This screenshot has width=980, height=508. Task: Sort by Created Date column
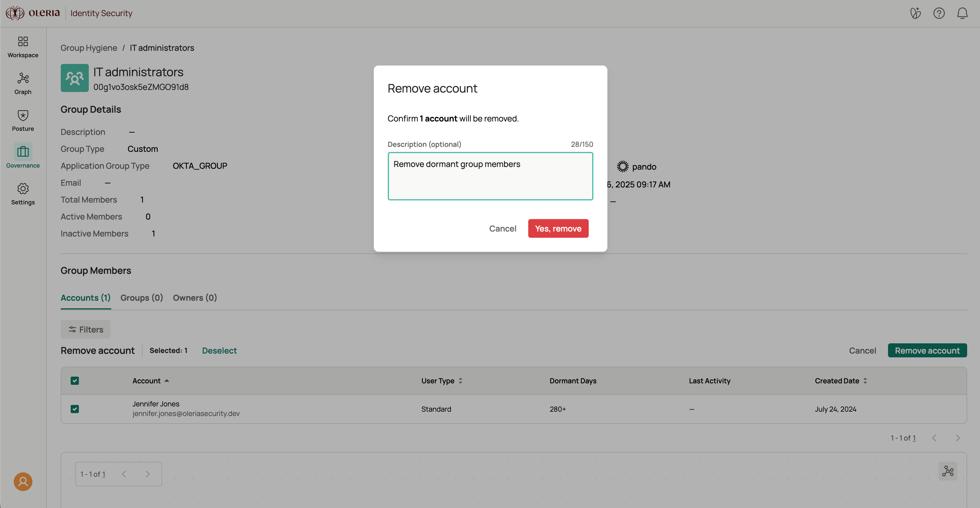tap(841, 381)
